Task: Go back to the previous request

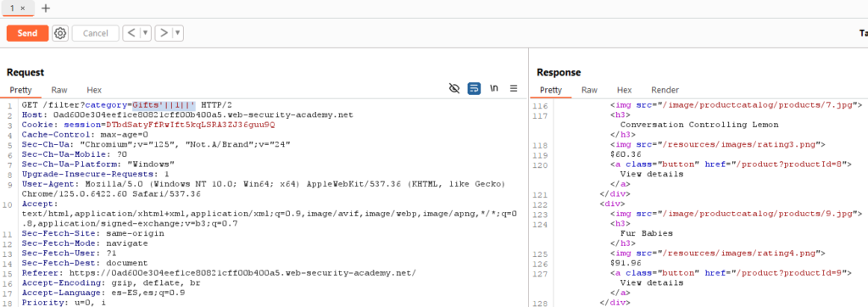Action: pyautogui.click(x=131, y=33)
